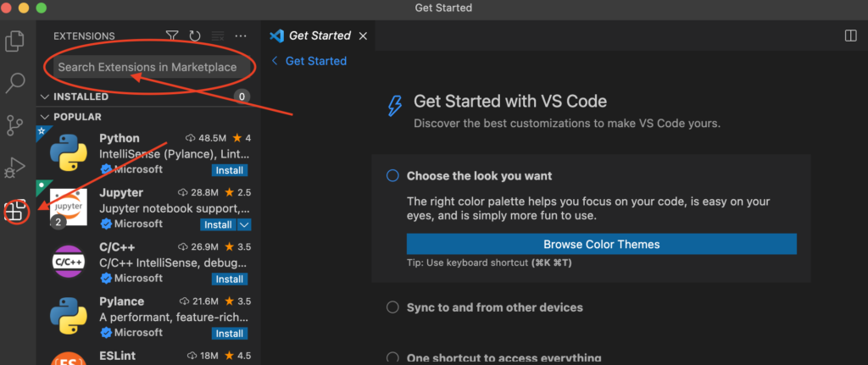Click the filter extensions funnel icon
Screen dimensions: 868x365
tap(172, 36)
